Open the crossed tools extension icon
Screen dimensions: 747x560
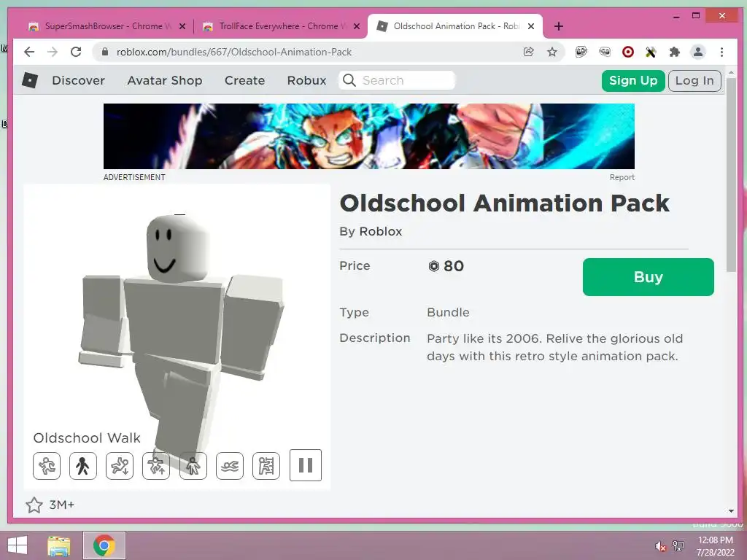pos(651,52)
